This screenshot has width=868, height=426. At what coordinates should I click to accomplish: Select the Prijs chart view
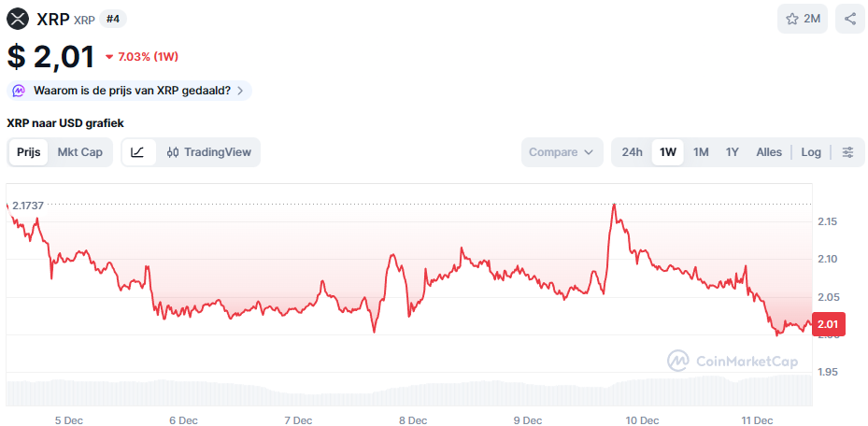29,152
